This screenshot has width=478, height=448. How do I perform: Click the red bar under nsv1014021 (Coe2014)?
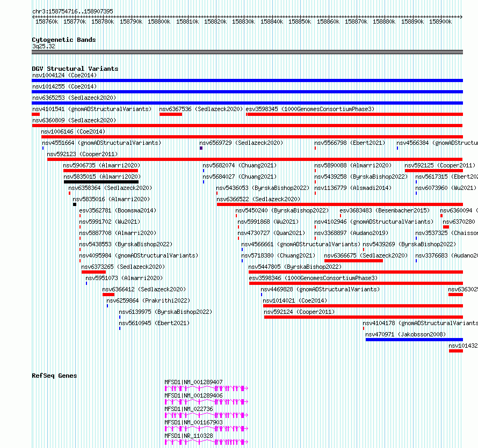(x=363, y=306)
